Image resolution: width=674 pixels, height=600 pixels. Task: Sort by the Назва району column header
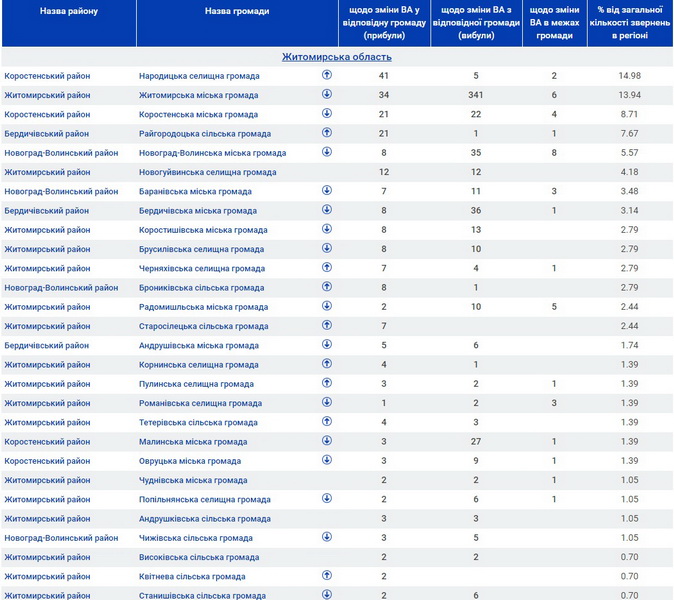point(69,12)
